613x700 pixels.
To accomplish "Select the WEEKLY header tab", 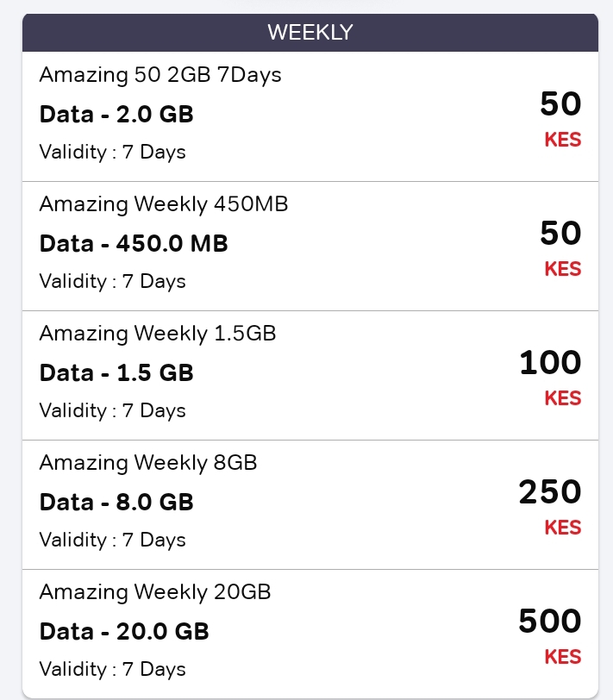I will 310,32.
